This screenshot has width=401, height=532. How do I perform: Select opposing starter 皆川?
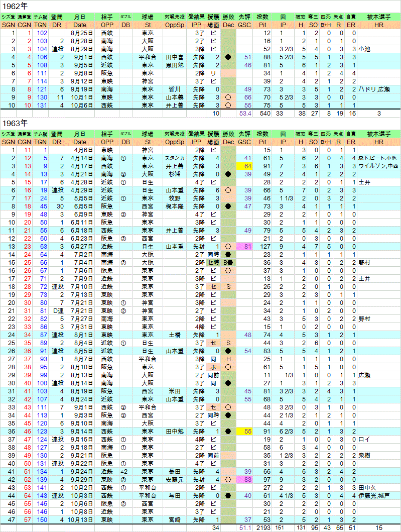(x=175, y=89)
